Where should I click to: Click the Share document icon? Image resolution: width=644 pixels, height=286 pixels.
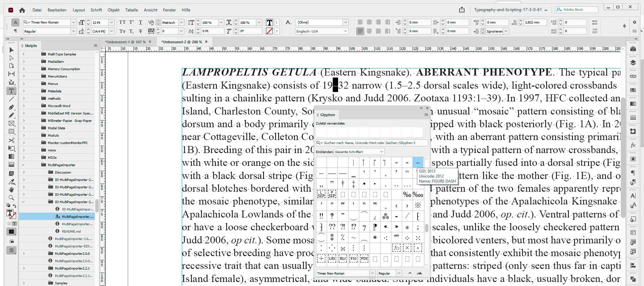tap(462, 10)
